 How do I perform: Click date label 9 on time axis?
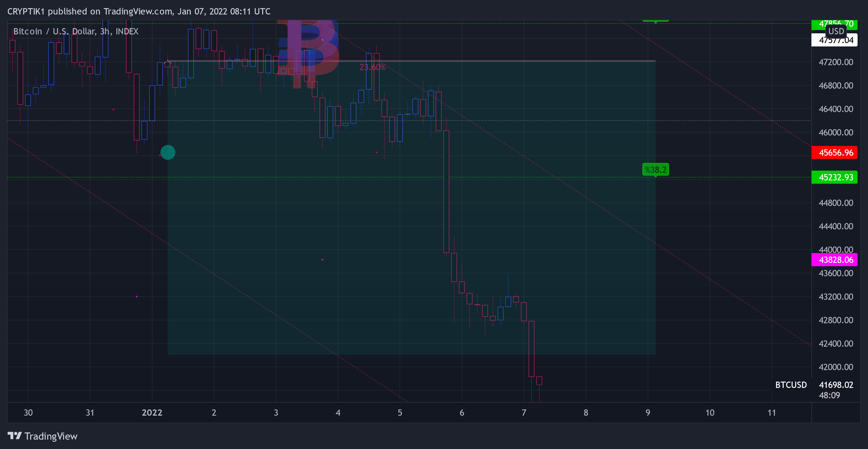pyautogui.click(x=648, y=413)
